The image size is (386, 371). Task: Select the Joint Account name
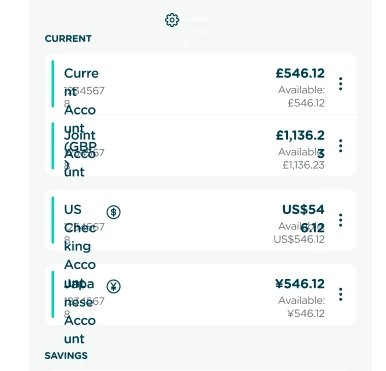pos(80,153)
